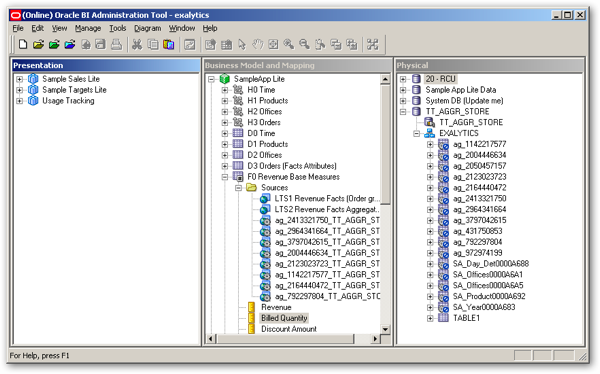Screen dimensions: 600x374
Task: Click the LTS1 Revenue Facts source icon
Action: (265, 199)
